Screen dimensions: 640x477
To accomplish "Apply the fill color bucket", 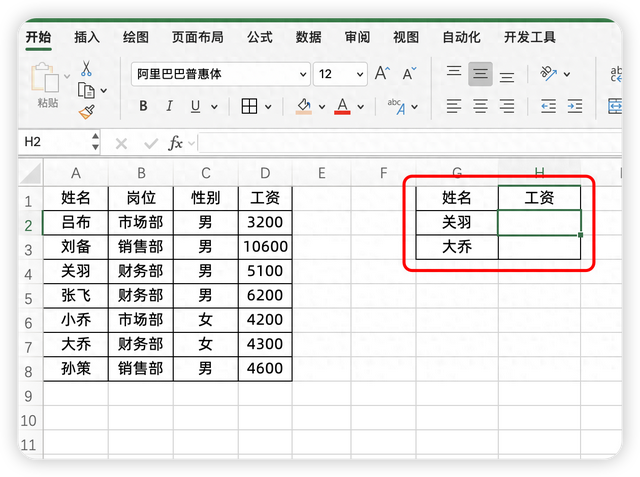I will [304, 106].
